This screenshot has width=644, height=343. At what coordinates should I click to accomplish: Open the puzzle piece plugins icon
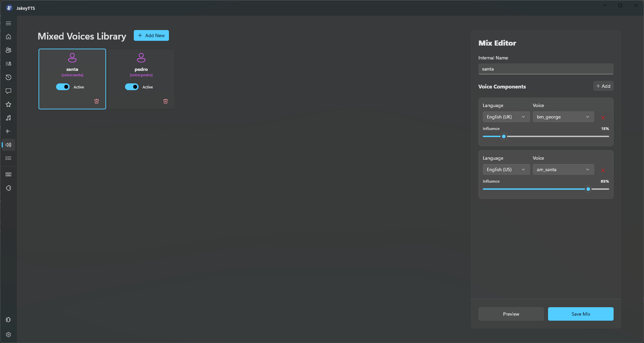(x=8, y=188)
